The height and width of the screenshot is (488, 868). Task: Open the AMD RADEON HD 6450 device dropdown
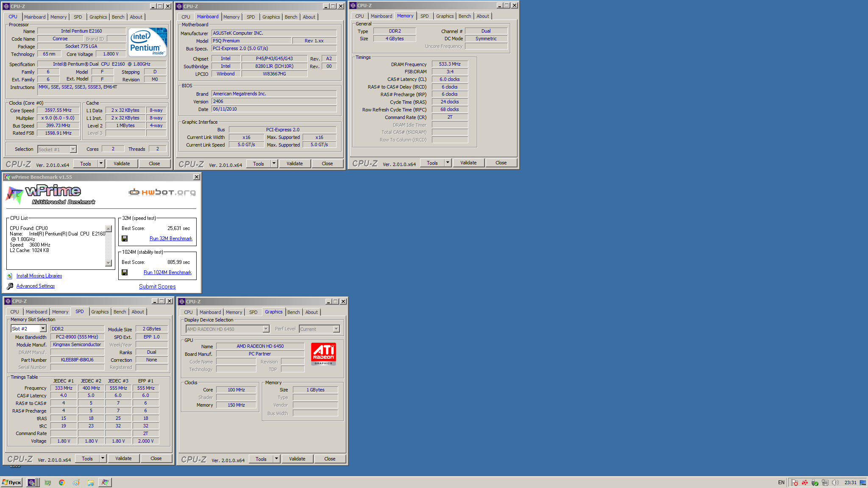266,329
